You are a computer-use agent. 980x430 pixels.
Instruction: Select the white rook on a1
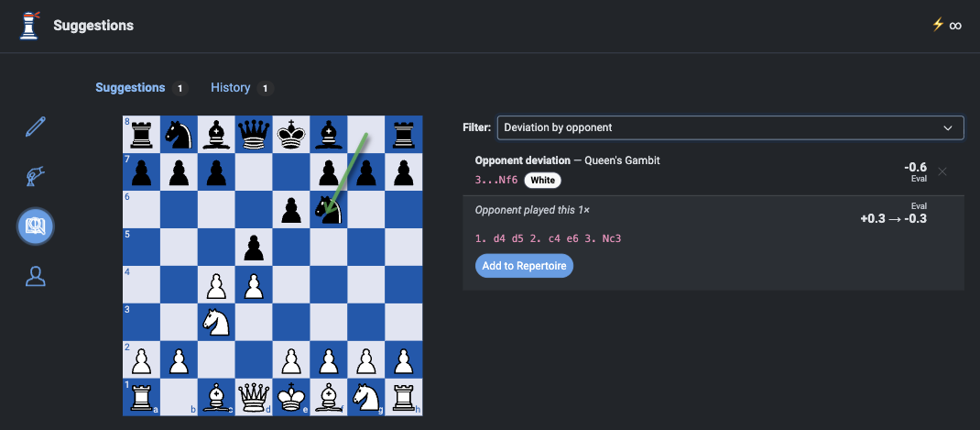click(141, 397)
